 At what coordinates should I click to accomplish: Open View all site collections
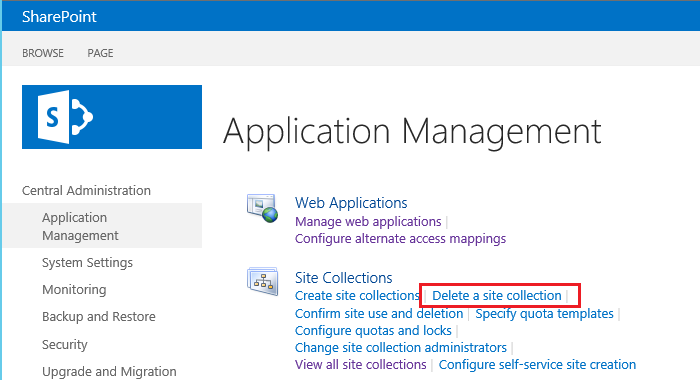[x=361, y=364]
